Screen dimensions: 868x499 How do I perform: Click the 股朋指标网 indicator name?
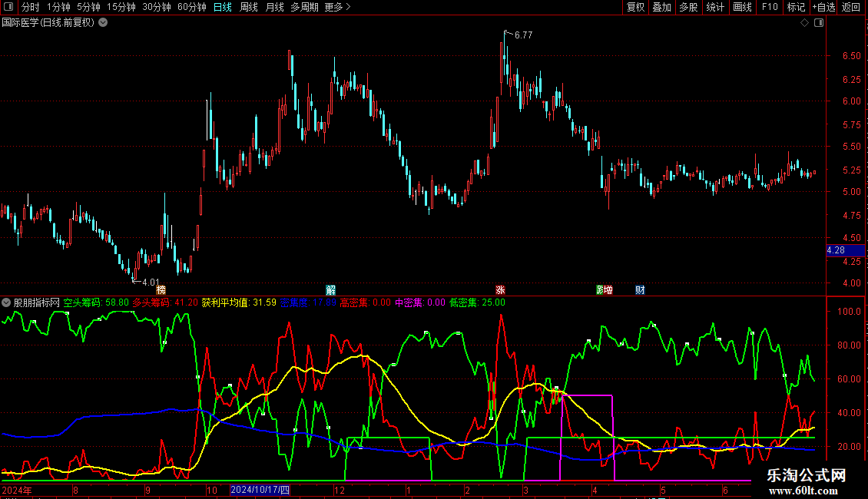point(37,302)
